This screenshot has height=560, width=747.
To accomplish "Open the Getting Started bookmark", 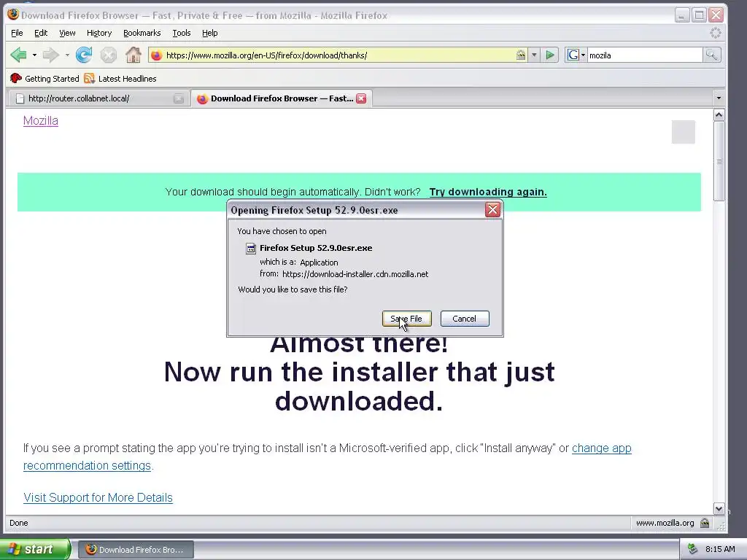I will point(44,79).
